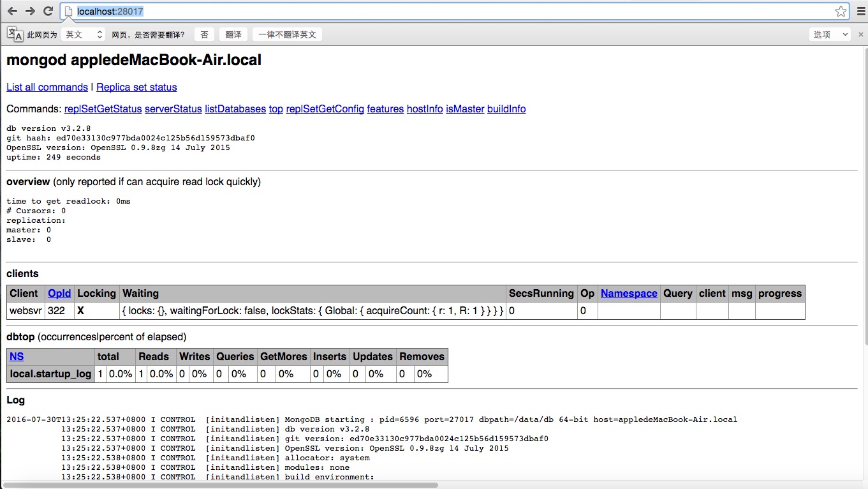Click the Removes column header in dbtop
This screenshot has height=489, width=868.
tap(422, 357)
